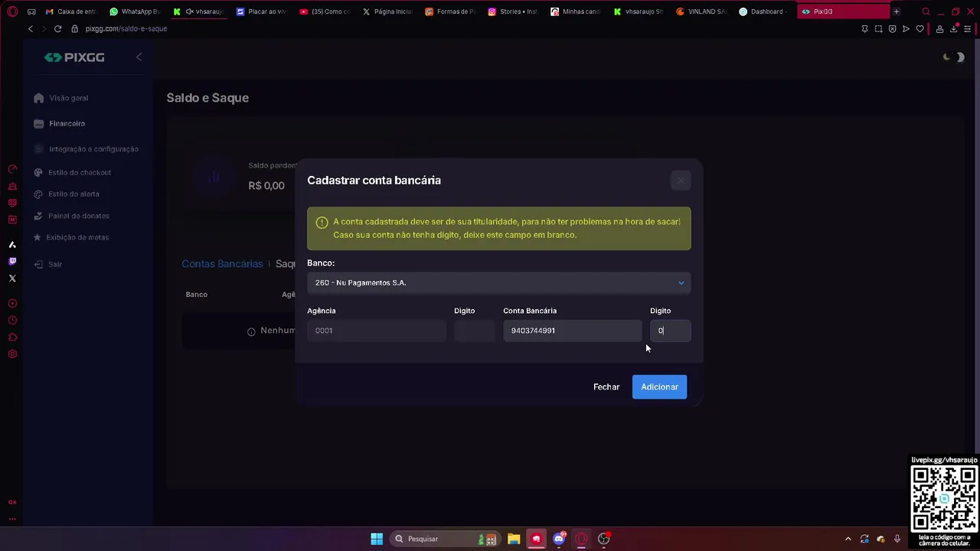Viewport: 980px width, 551px height.
Task: Open the Financeiro sidebar section
Action: pyautogui.click(x=60, y=123)
